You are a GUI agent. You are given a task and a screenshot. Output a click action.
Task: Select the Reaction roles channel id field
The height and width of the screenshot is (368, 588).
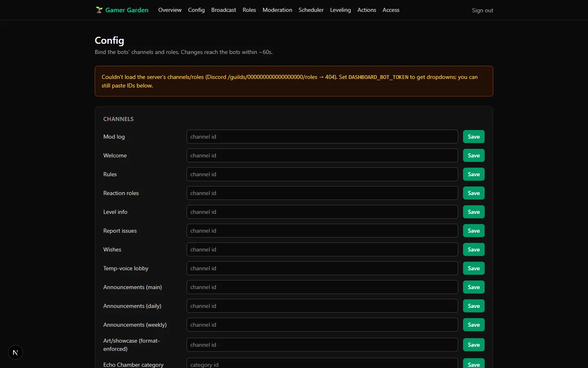click(x=322, y=193)
